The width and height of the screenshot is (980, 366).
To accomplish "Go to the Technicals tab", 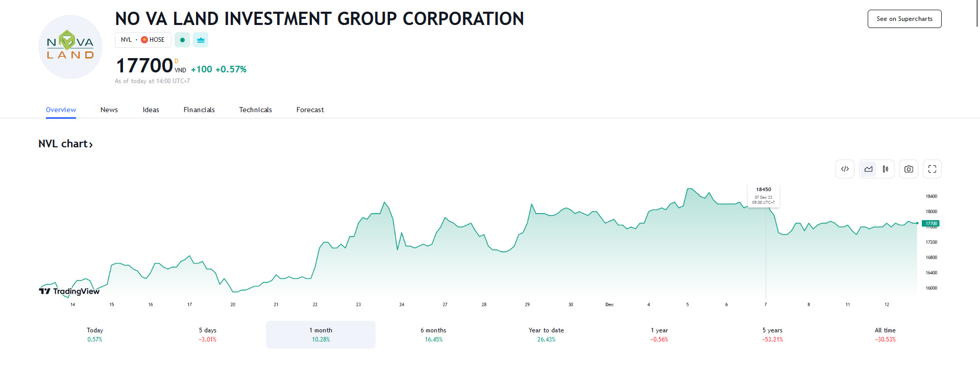I will [255, 110].
